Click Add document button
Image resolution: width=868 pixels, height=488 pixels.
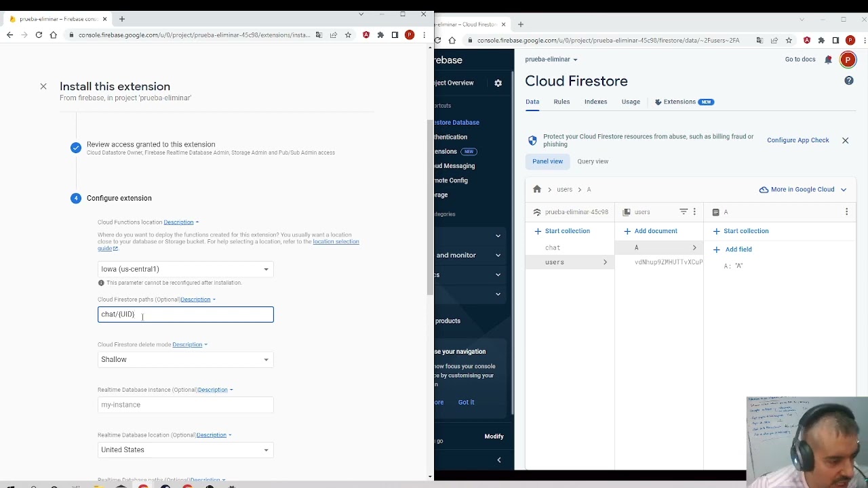click(x=650, y=231)
